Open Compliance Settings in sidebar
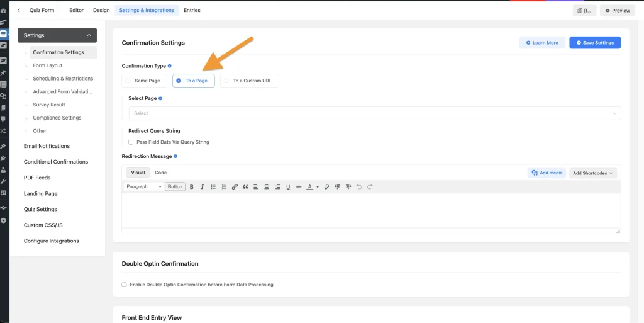Image resolution: width=644 pixels, height=323 pixels. click(x=57, y=118)
